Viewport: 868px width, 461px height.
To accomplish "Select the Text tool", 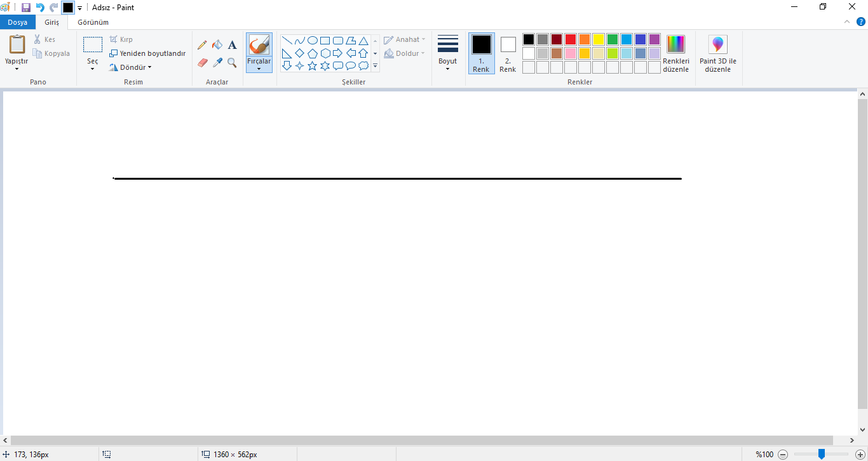I will tap(232, 45).
